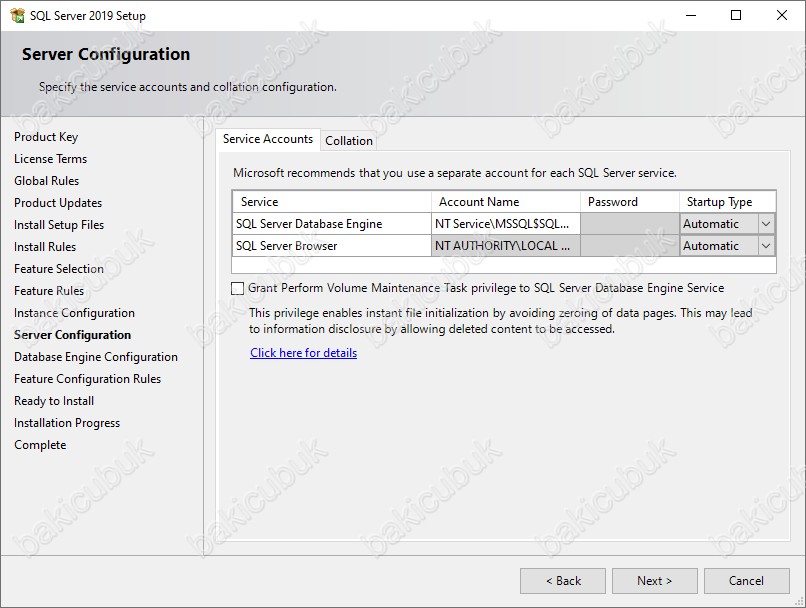This screenshot has height=608, width=806.
Task: Enable Grant Perform Volume Maintenance Task checkbox
Action: coord(237,288)
